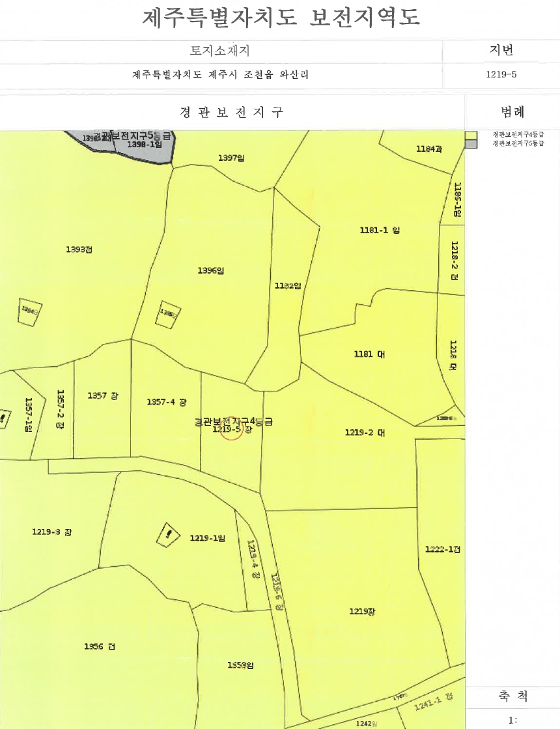Select the parcel labeled 1222-1전

tap(442, 550)
